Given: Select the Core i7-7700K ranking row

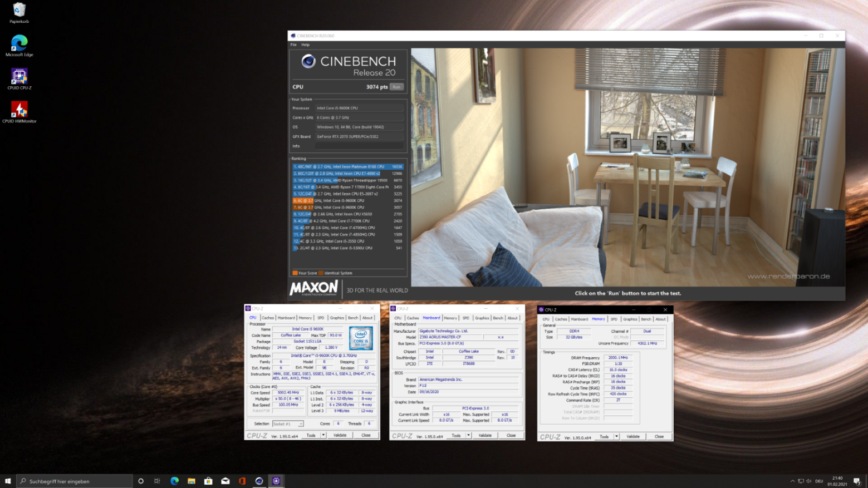Looking at the screenshot, I should (x=348, y=221).
